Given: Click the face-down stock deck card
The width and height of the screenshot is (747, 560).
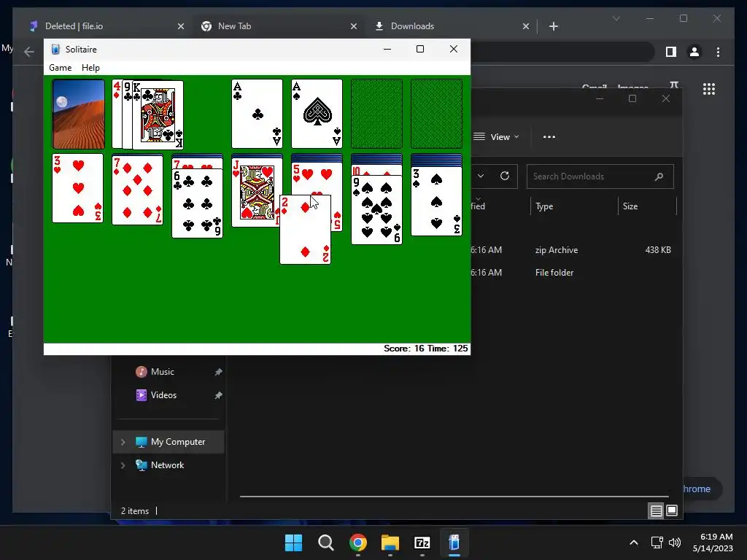Looking at the screenshot, I should 79,114.
